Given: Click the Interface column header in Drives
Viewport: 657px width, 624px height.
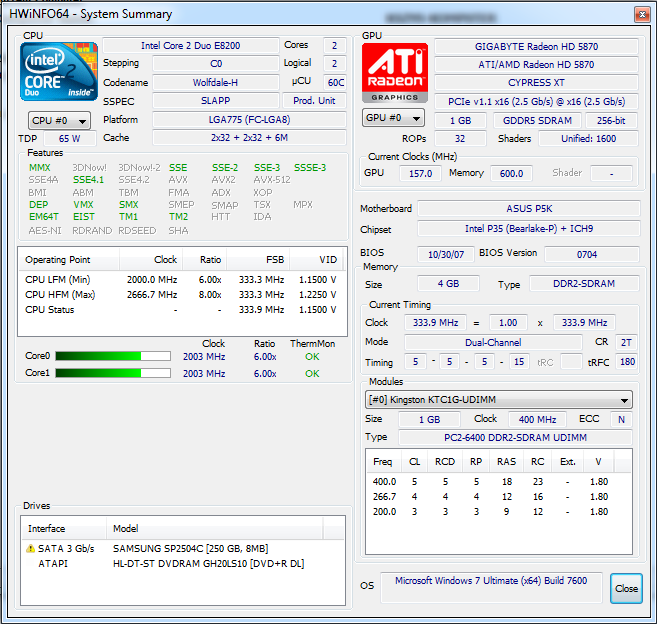Looking at the screenshot, I should [x=64, y=528].
